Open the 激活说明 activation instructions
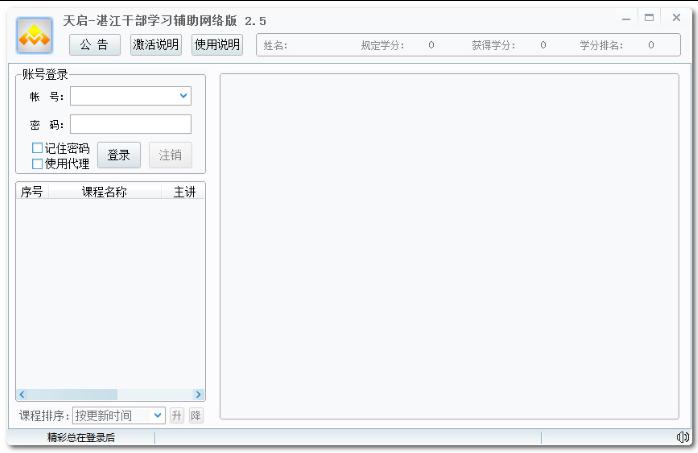The width and height of the screenshot is (698, 453). click(156, 45)
